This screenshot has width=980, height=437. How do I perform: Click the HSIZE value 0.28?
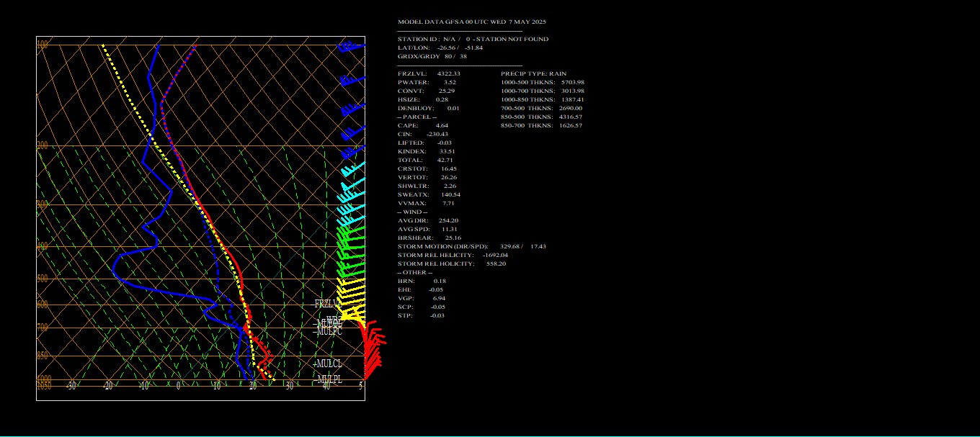point(442,99)
